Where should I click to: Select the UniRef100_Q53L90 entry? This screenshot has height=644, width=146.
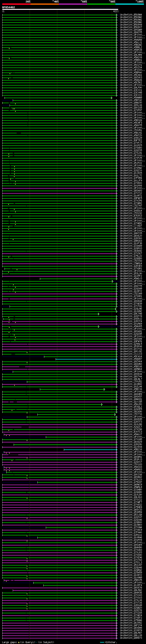point(131,273)
